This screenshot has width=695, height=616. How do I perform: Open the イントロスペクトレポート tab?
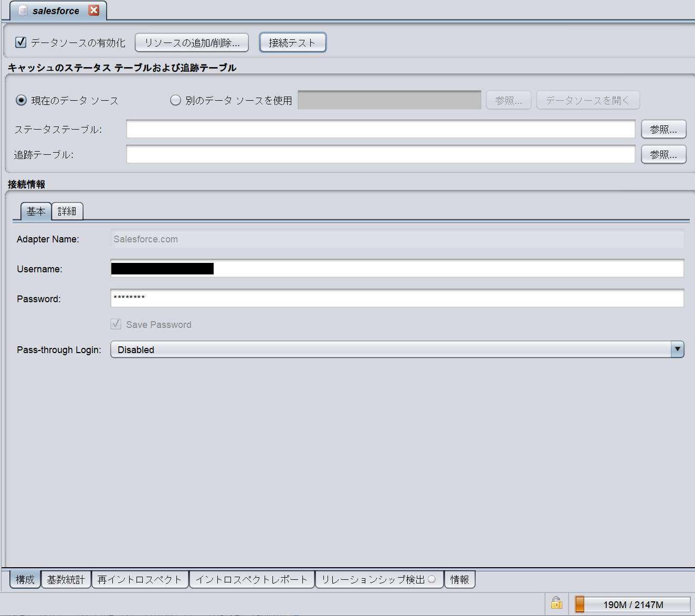(x=252, y=579)
